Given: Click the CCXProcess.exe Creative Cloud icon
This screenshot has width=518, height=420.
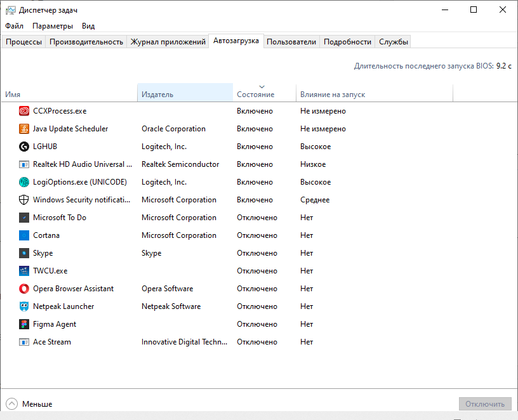Looking at the screenshot, I should point(24,111).
